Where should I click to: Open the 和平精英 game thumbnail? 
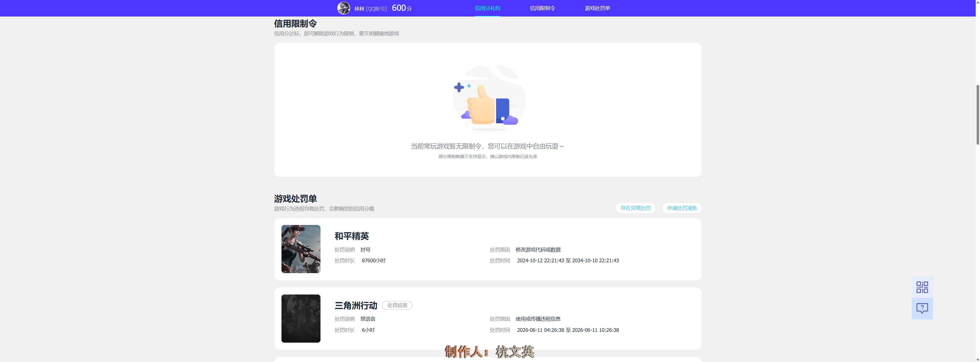(301, 249)
